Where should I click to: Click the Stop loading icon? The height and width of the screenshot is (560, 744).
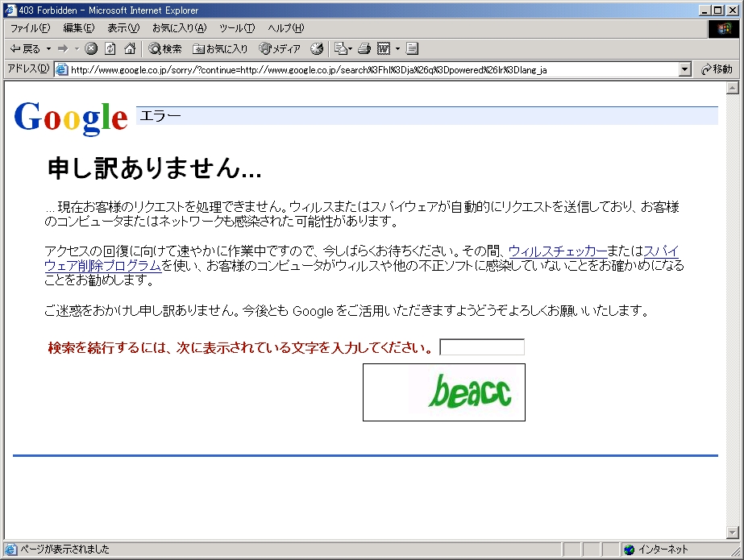91,48
